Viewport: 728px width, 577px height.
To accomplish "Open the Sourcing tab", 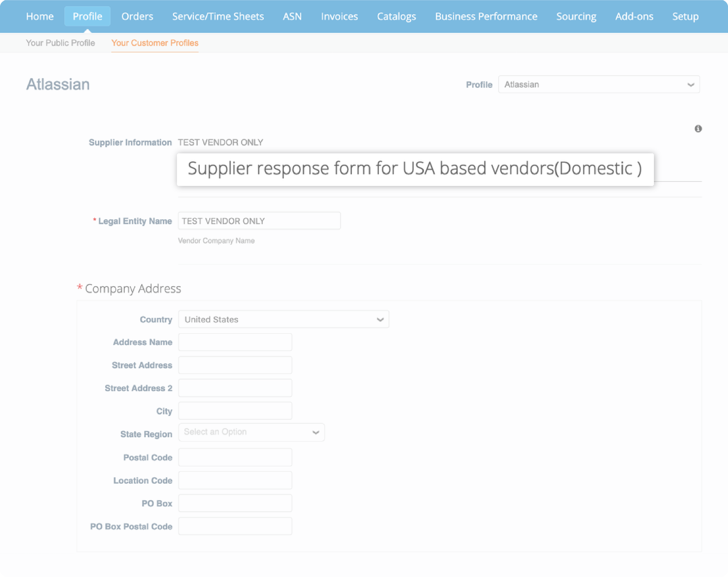I will pyautogui.click(x=576, y=16).
